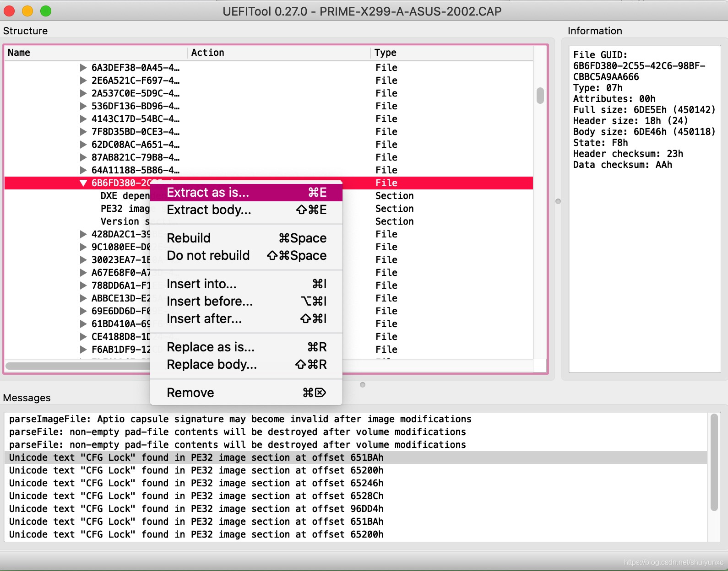Expand the A67E68F0 tree item
Image resolution: width=728 pixels, height=571 pixels.
[83, 273]
